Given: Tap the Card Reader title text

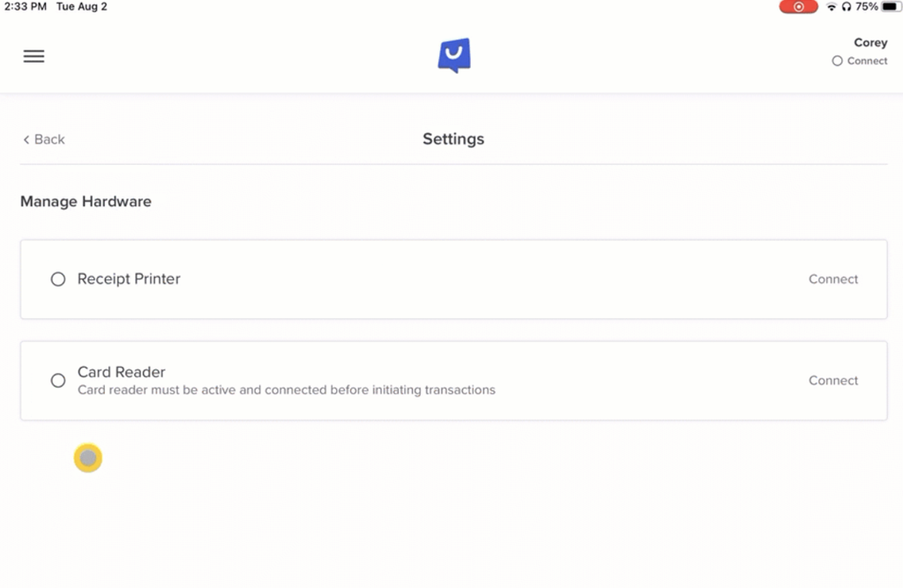Looking at the screenshot, I should [122, 372].
